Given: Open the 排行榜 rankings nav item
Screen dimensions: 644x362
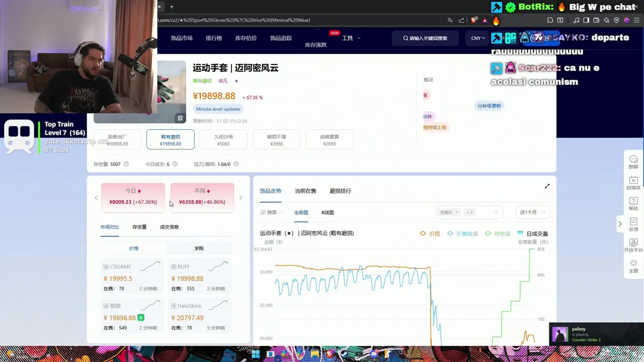Looking at the screenshot, I should click(214, 38).
